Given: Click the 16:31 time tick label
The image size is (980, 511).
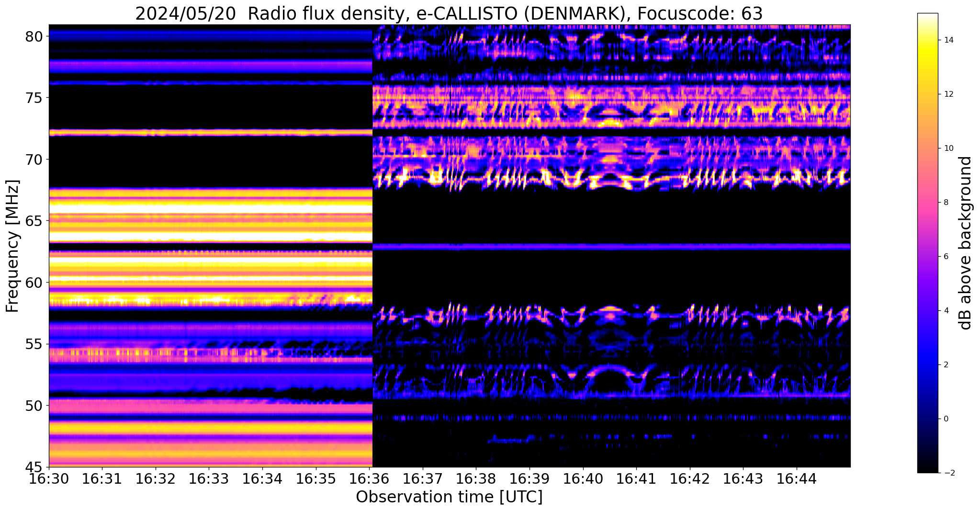Looking at the screenshot, I should click(x=102, y=479).
